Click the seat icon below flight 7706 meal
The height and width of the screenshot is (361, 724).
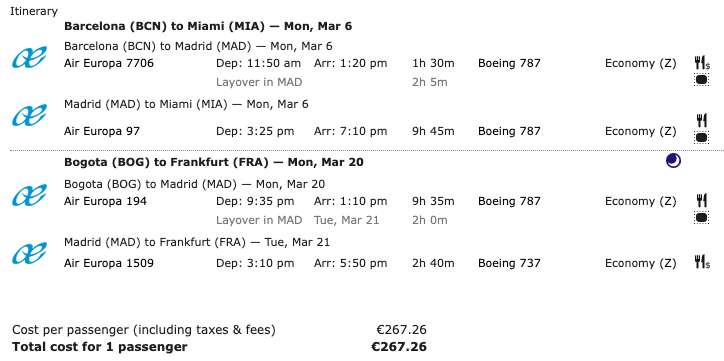coord(702,80)
